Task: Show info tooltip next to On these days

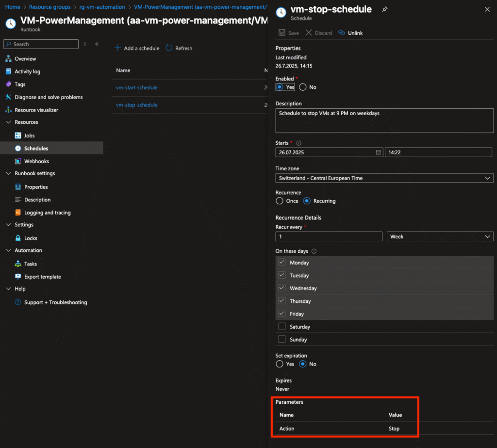Action: point(314,251)
